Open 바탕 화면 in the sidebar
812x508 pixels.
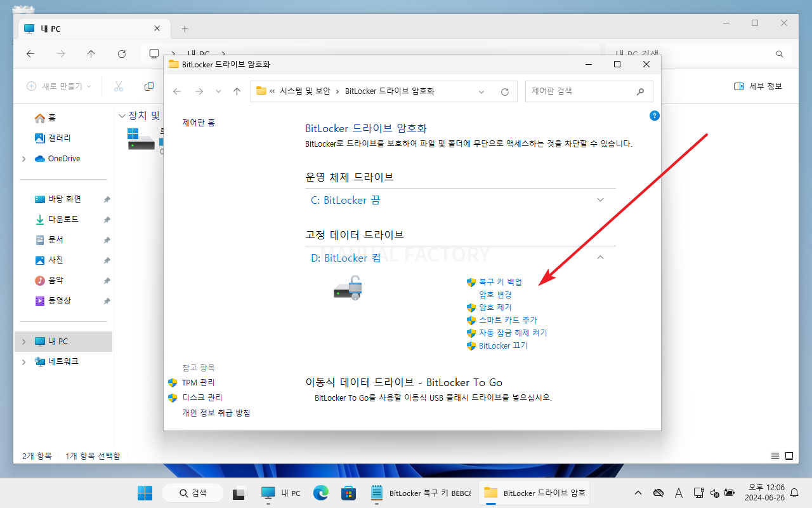[x=65, y=199]
